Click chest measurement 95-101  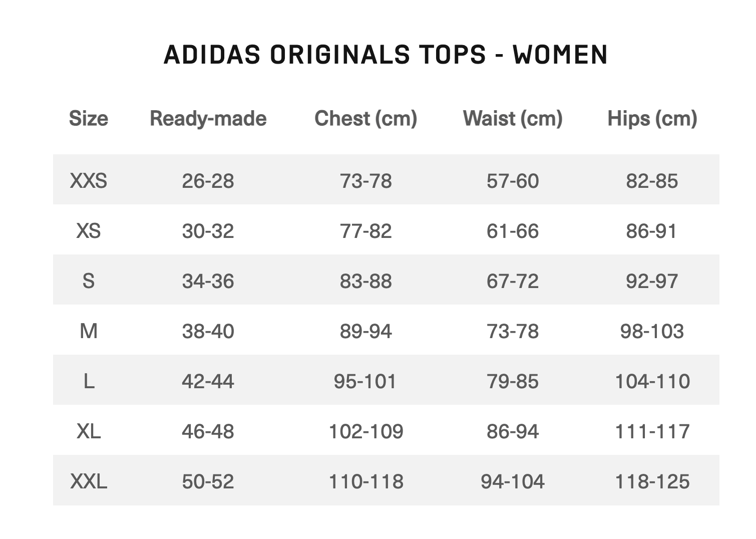pyautogui.click(x=365, y=381)
